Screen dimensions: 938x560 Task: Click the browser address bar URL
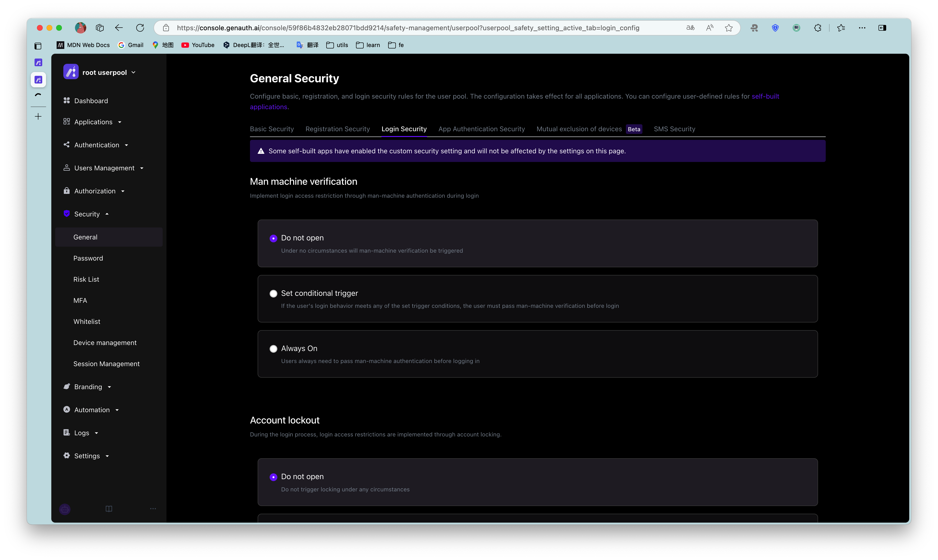tap(408, 28)
